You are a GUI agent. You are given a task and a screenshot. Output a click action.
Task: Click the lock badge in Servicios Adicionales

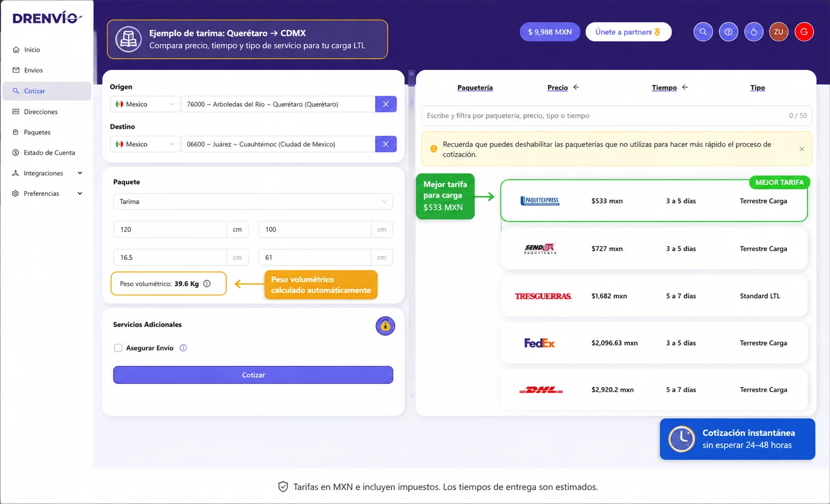[385, 326]
